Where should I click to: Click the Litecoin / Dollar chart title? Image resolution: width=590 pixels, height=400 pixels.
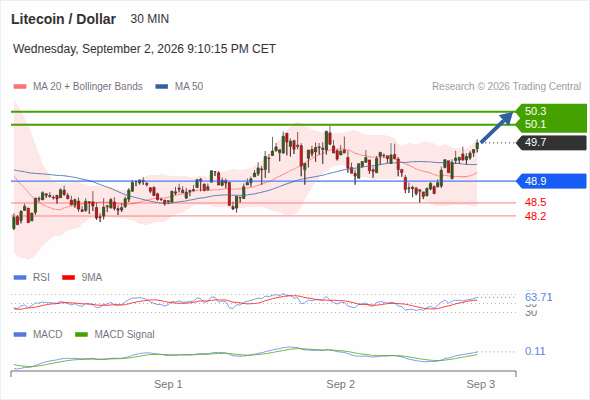pos(63,19)
